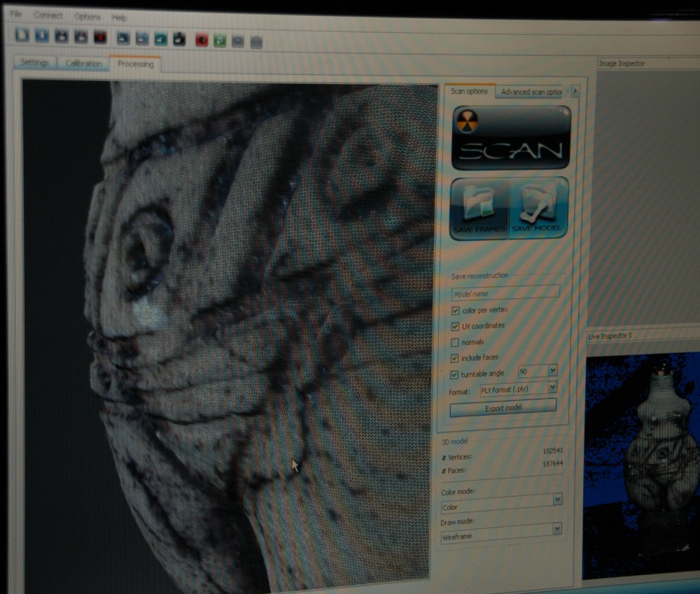Expand the format PLY dropdown
700x594 pixels.
[x=552, y=387]
